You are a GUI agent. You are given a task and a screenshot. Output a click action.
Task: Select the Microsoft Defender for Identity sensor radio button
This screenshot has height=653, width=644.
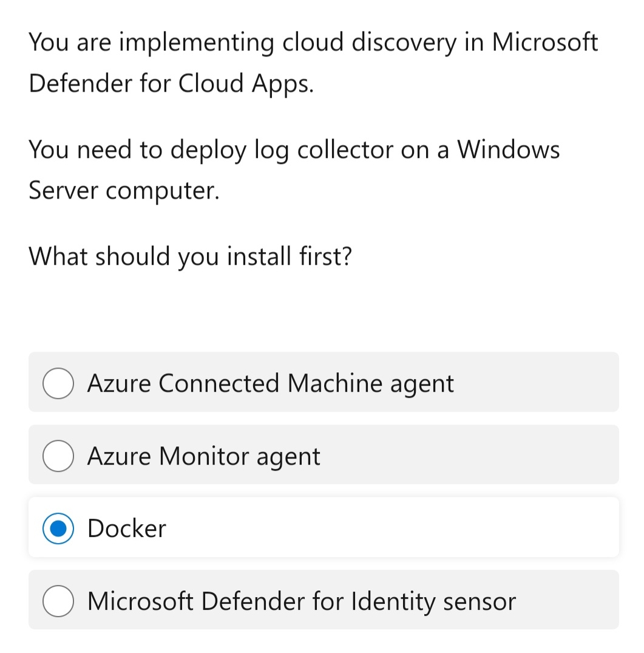(x=58, y=601)
